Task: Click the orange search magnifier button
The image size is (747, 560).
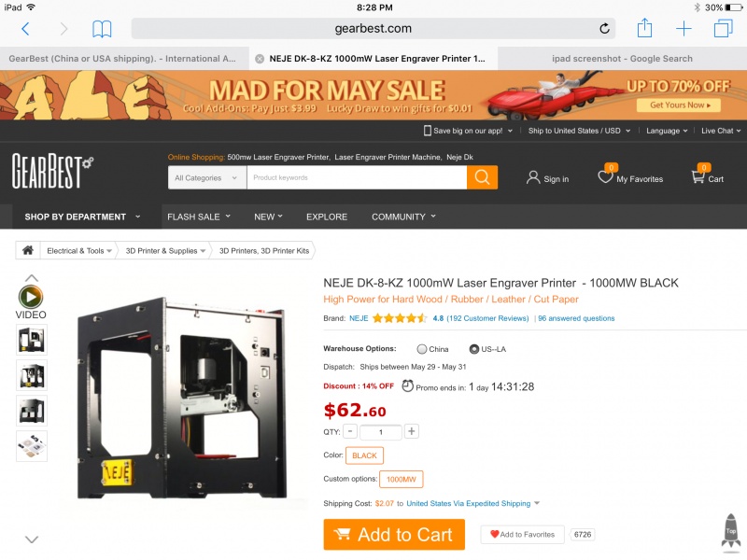Action: [x=482, y=177]
